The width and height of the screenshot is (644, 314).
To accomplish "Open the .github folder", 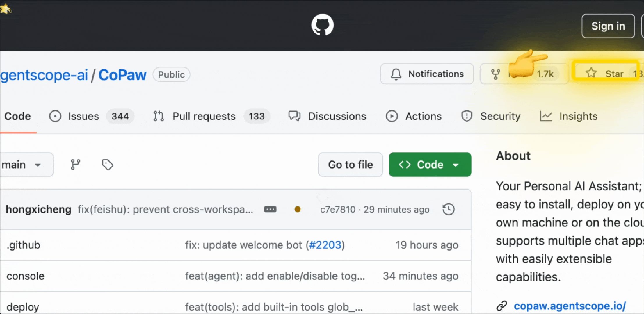I will 24,245.
